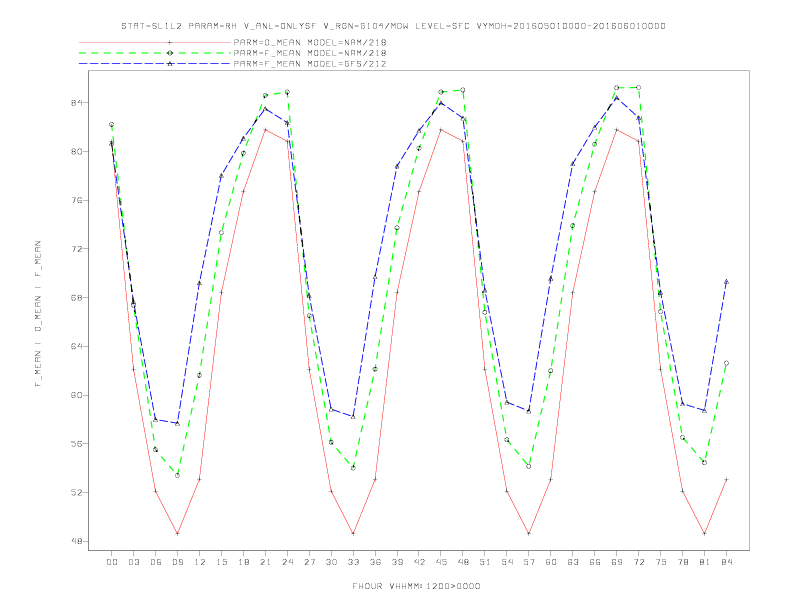Click y-axis tick label 76
Image resolution: width=792 pixels, height=612 pixels.
[x=77, y=200]
